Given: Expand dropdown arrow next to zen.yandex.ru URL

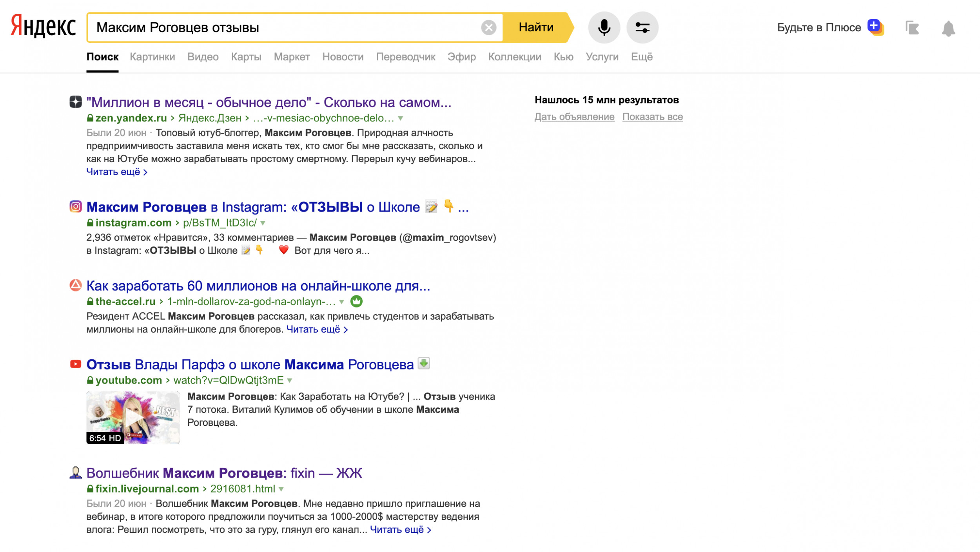Looking at the screenshot, I should click(x=400, y=118).
